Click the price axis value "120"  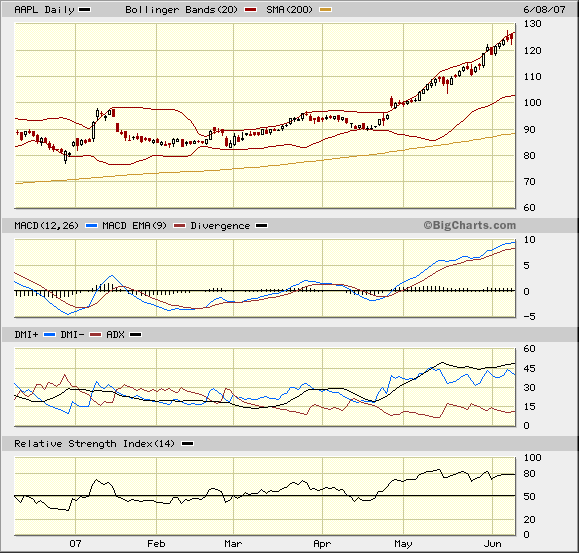532,50
